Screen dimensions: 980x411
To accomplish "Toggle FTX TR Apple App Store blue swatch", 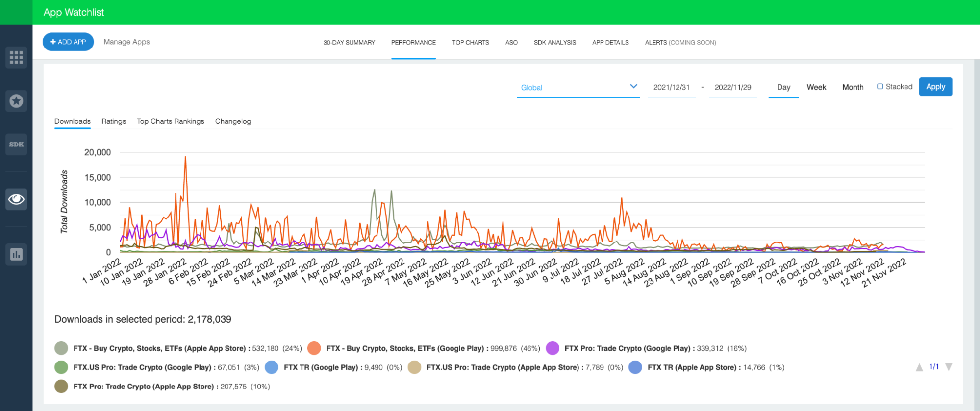I will (635, 367).
